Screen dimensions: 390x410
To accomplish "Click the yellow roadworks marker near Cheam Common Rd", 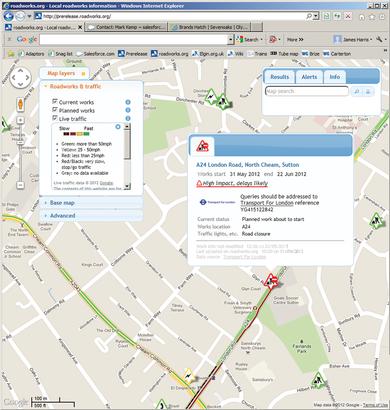I will point(189,376).
